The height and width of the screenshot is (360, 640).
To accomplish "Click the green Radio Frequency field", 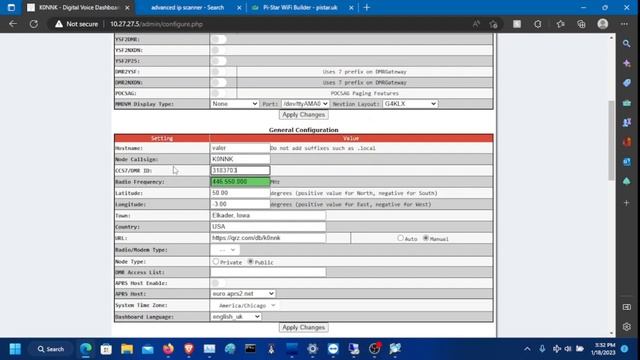I will click(240, 181).
